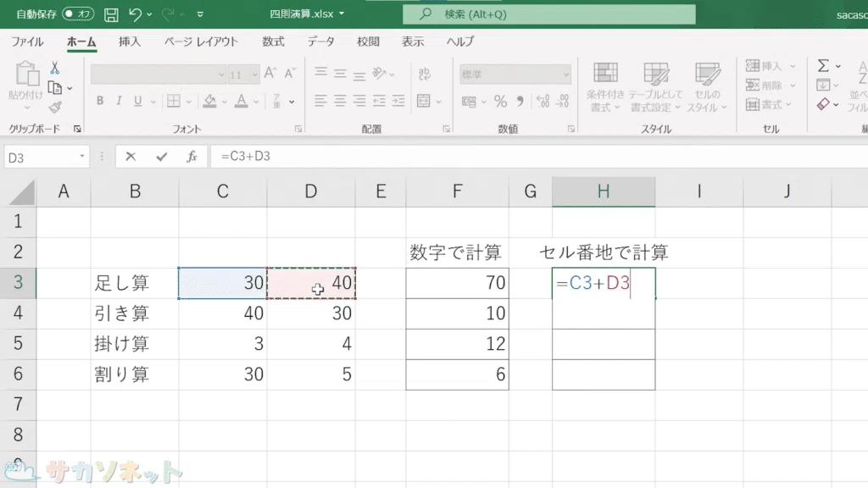Select column H header
The height and width of the screenshot is (488, 868).
pyautogui.click(x=604, y=191)
